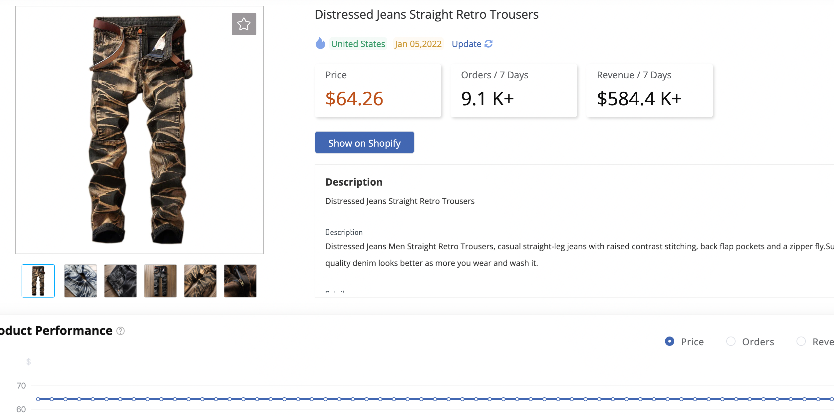This screenshot has height=416, width=834.
Task: Click the Orders / 7 Days card
Action: click(514, 90)
